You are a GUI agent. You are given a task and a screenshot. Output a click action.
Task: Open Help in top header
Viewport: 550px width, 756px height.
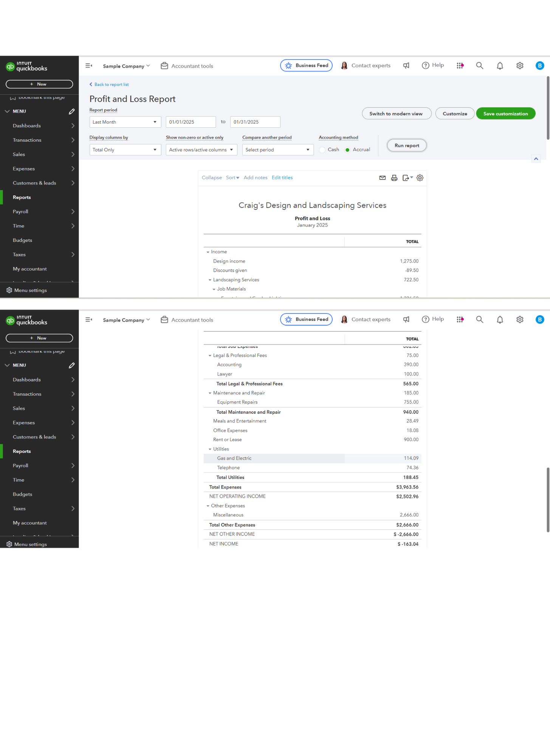(x=433, y=65)
